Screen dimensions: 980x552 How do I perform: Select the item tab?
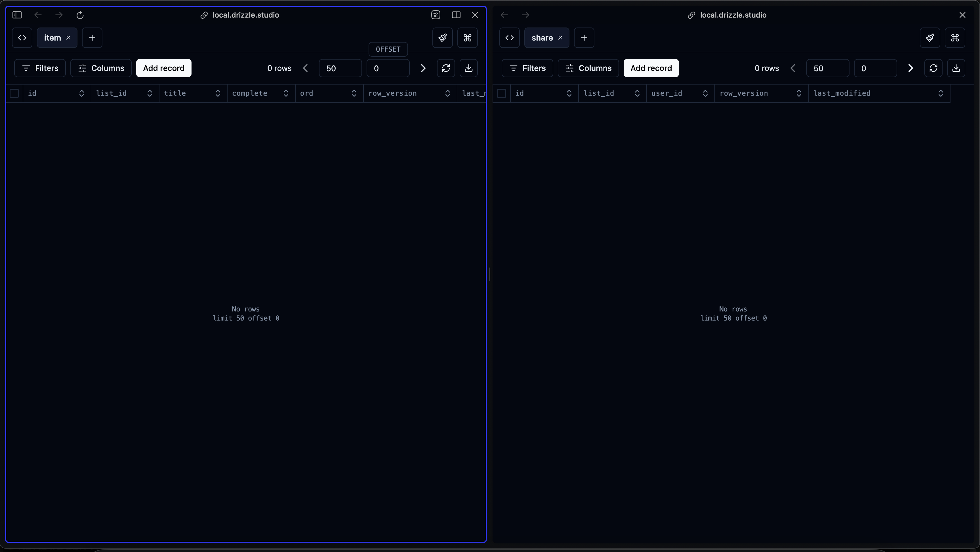52,38
